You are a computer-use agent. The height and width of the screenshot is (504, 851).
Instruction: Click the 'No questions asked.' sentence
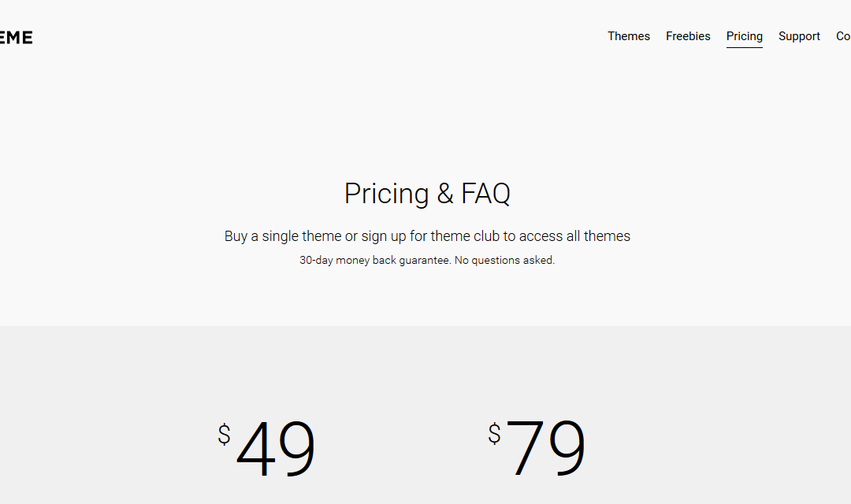coord(505,261)
